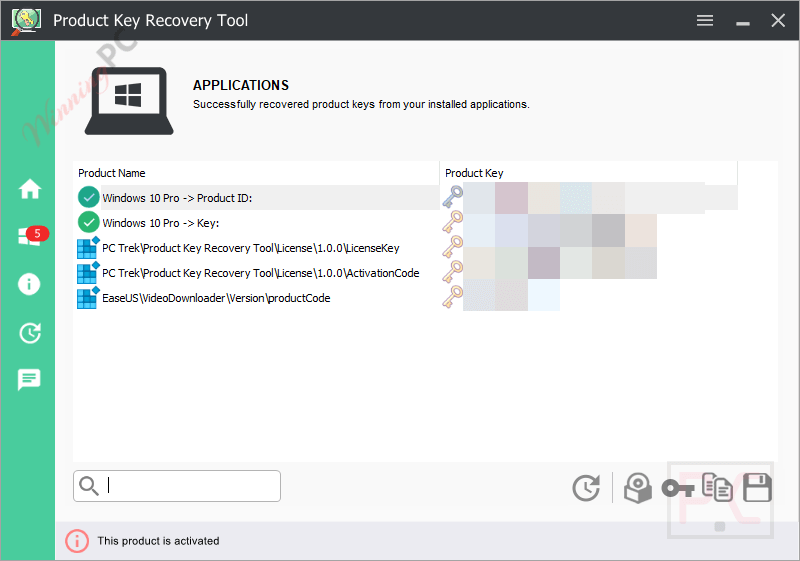Open the Home sidebar icon
The height and width of the screenshot is (561, 800).
coord(30,189)
